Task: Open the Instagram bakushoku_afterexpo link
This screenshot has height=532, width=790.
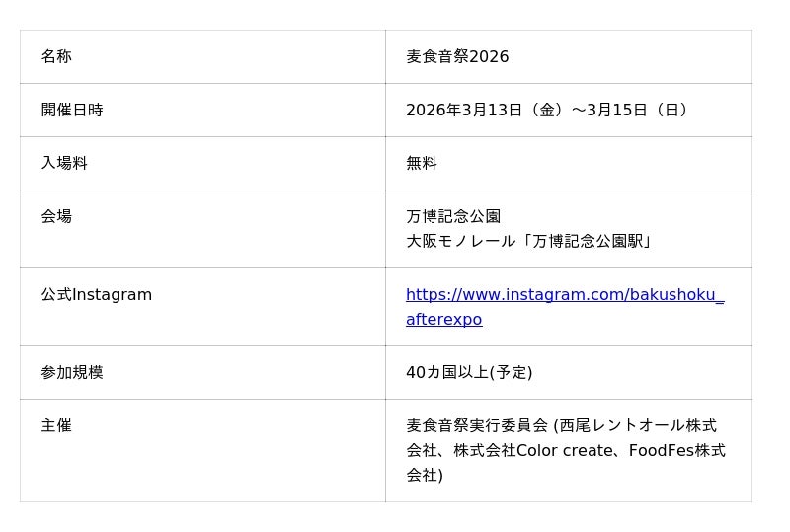Action: point(564,295)
